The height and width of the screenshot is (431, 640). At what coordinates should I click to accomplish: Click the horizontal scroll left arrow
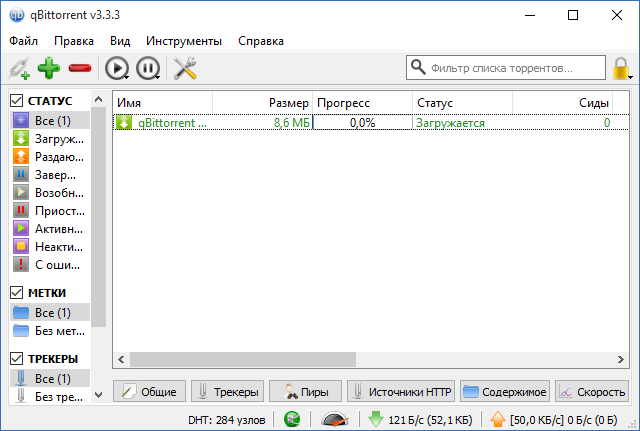point(121,360)
